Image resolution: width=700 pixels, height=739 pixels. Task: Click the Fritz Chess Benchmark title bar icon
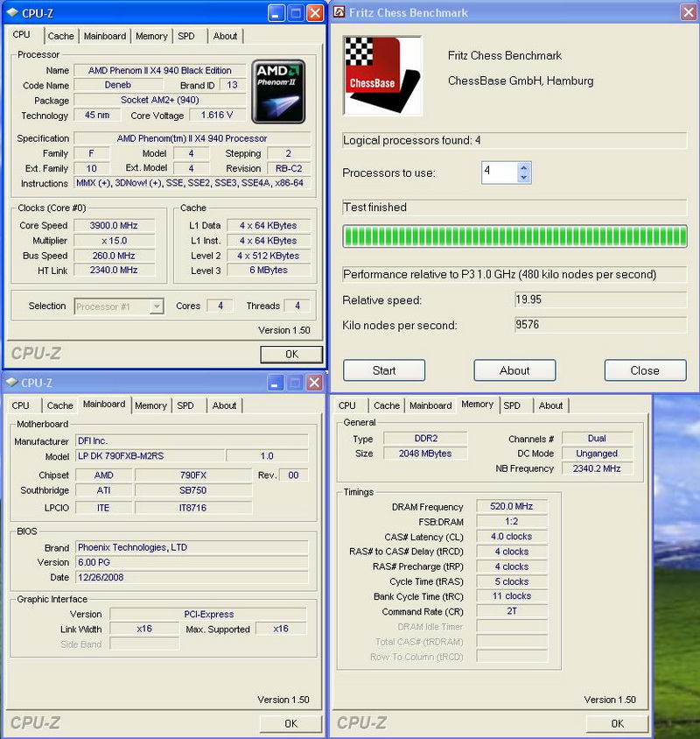tap(339, 12)
